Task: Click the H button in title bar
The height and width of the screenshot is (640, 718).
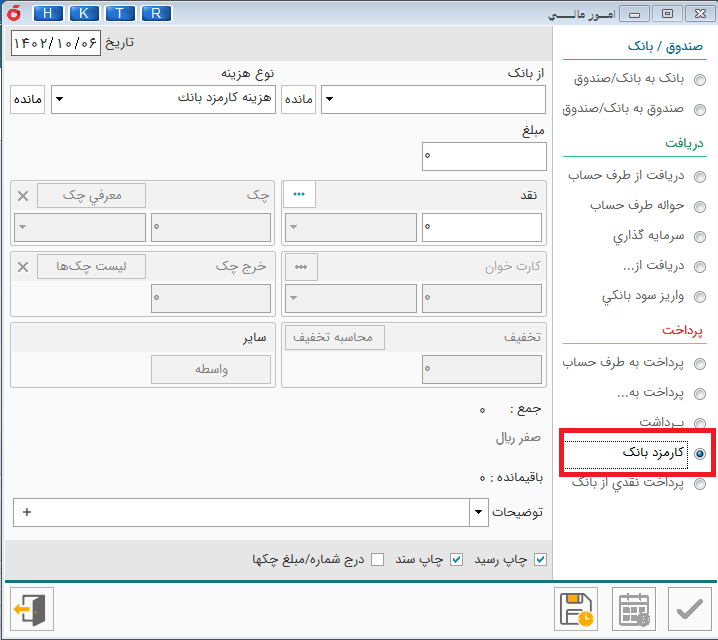Action: (x=50, y=13)
